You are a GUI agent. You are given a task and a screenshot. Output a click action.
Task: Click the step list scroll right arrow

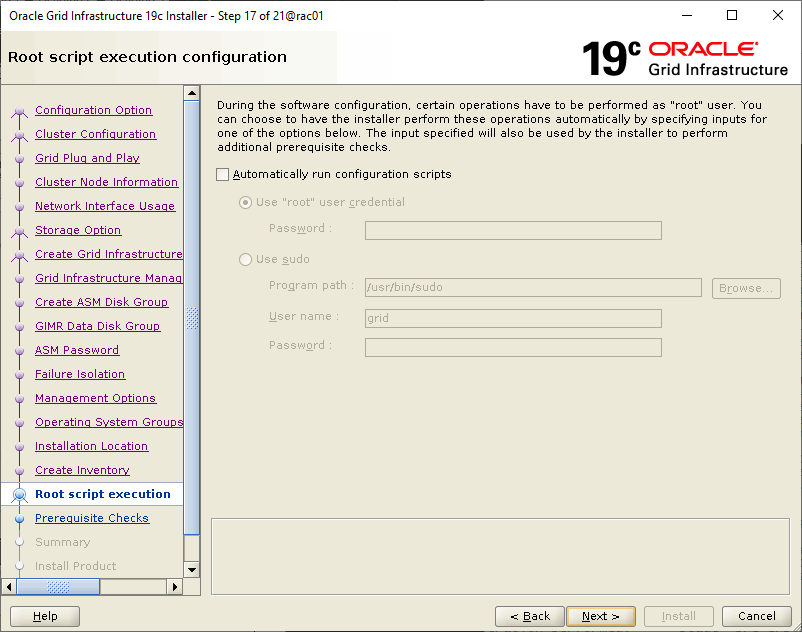174,587
